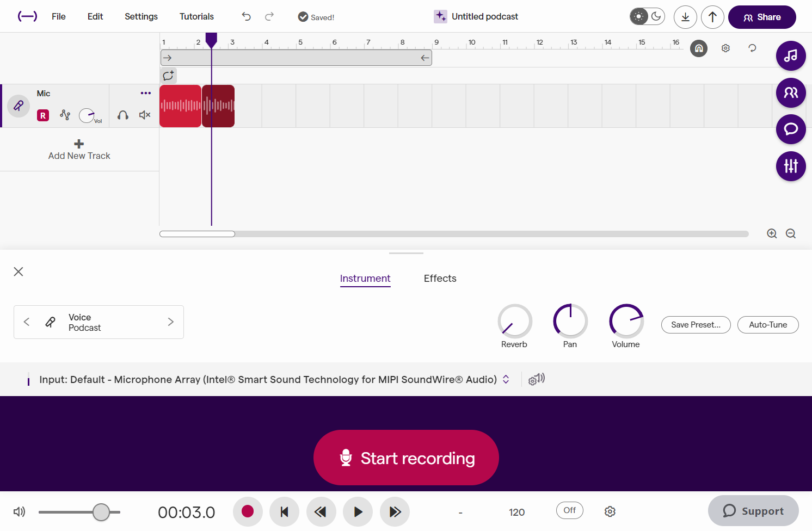Toggle the snap magnet icon
This screenshot has height=531, width=812.
coord(699,48)
